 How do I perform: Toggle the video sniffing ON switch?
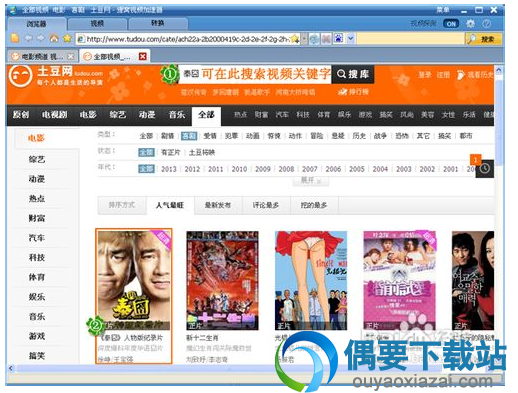coord(451,24)
